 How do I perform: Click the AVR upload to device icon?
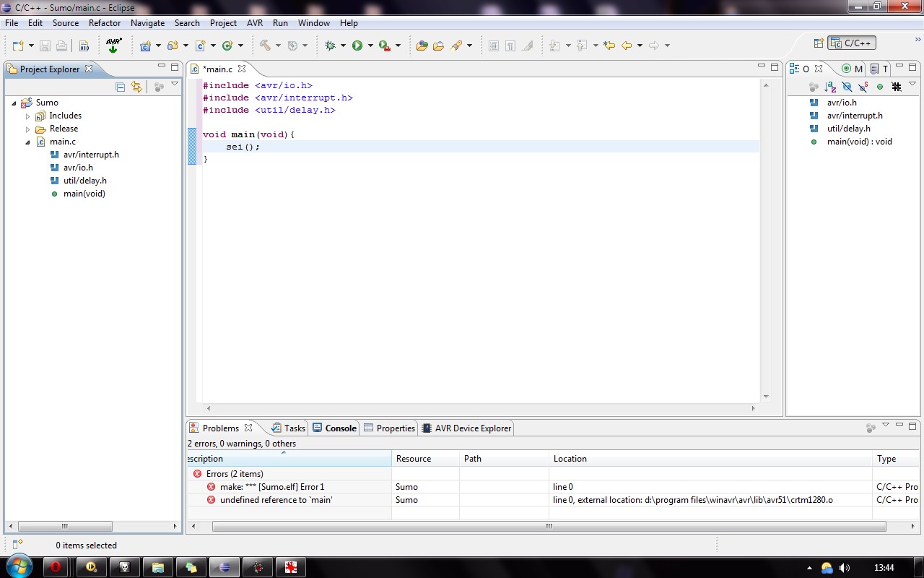pos(113,46)
